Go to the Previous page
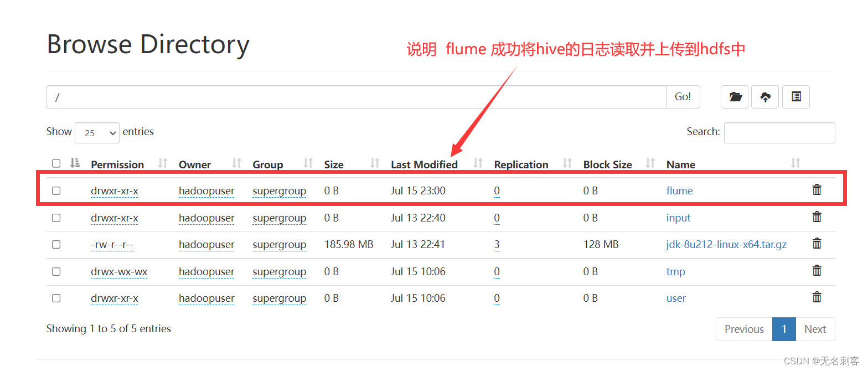868x371 pixels. [744, 329]
